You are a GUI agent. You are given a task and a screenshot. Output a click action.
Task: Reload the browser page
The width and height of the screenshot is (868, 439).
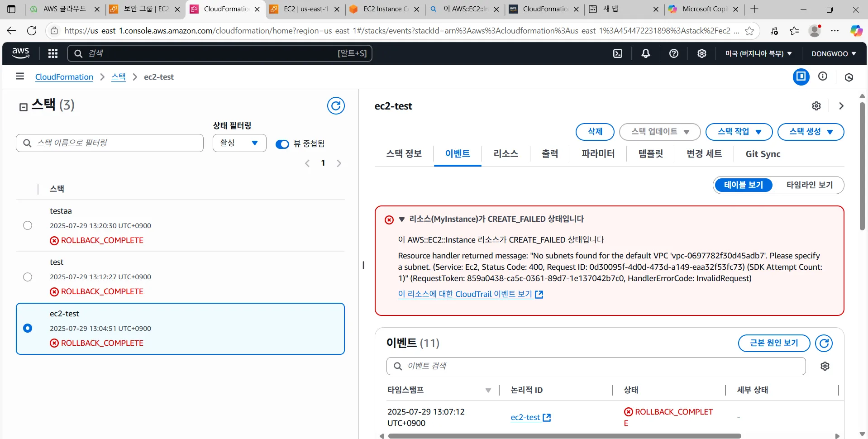pos(32,31)
